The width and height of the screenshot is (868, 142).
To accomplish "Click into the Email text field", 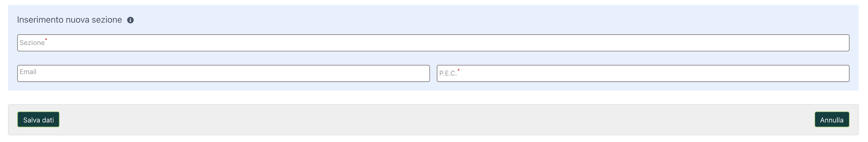I will [224, 73].
